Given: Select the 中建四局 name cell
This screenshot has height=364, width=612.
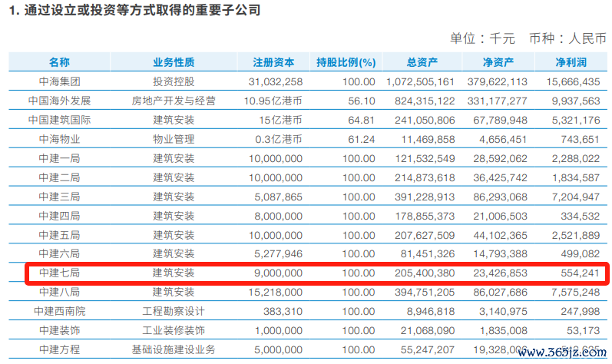Looking at the screenshot, I should 59,216.
